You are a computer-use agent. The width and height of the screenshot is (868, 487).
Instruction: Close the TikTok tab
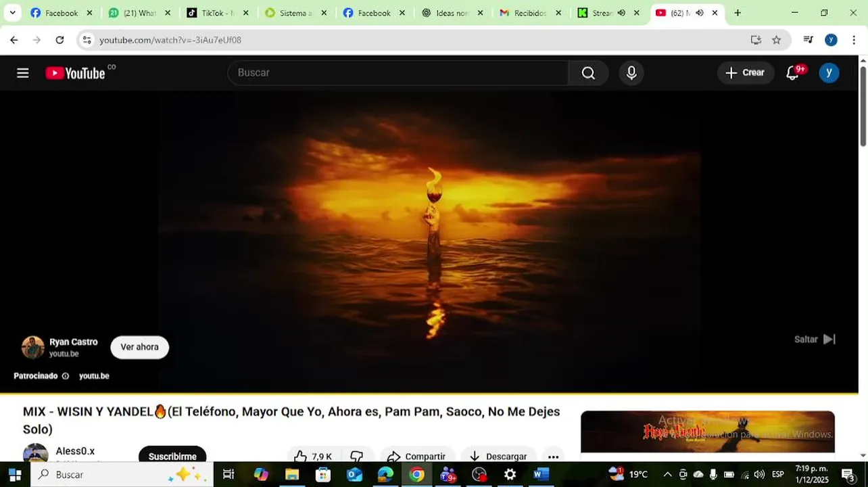coord(245,13)
